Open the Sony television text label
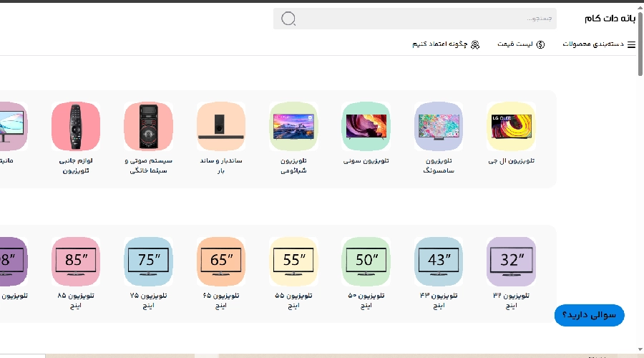Viewport: 644px width, 358px height. (366, 160)
